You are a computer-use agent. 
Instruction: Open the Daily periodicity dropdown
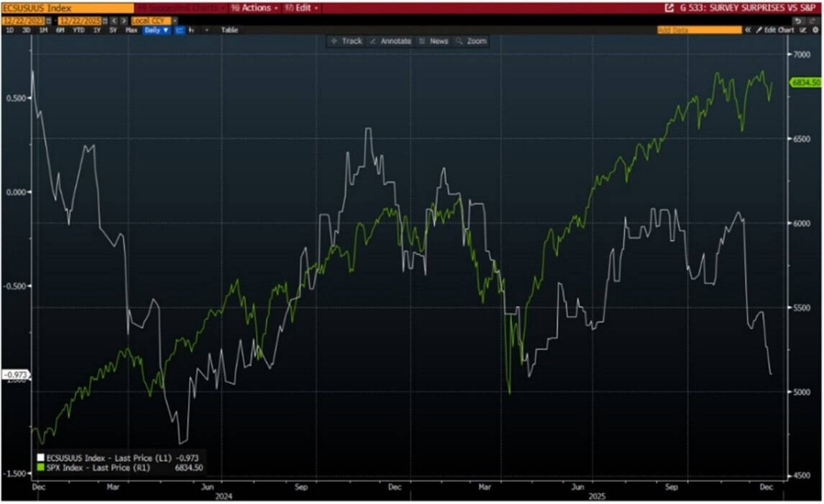[x=157, y=30]
